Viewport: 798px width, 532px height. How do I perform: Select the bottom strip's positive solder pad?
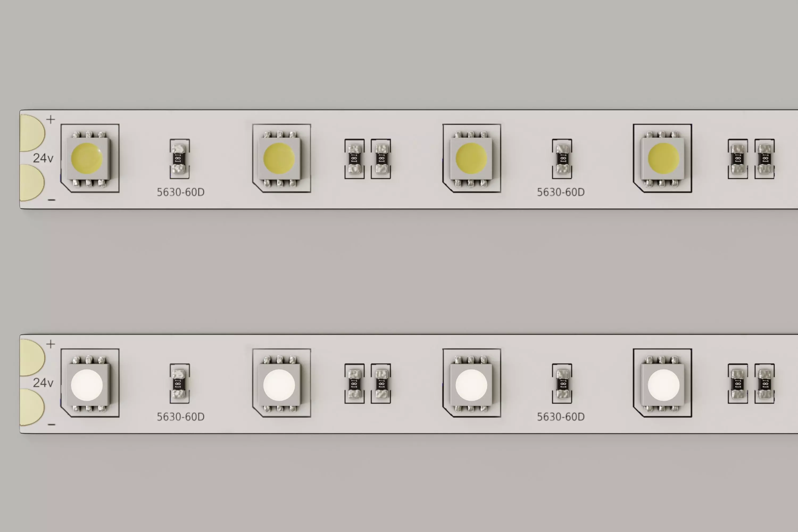coord(32,358)
